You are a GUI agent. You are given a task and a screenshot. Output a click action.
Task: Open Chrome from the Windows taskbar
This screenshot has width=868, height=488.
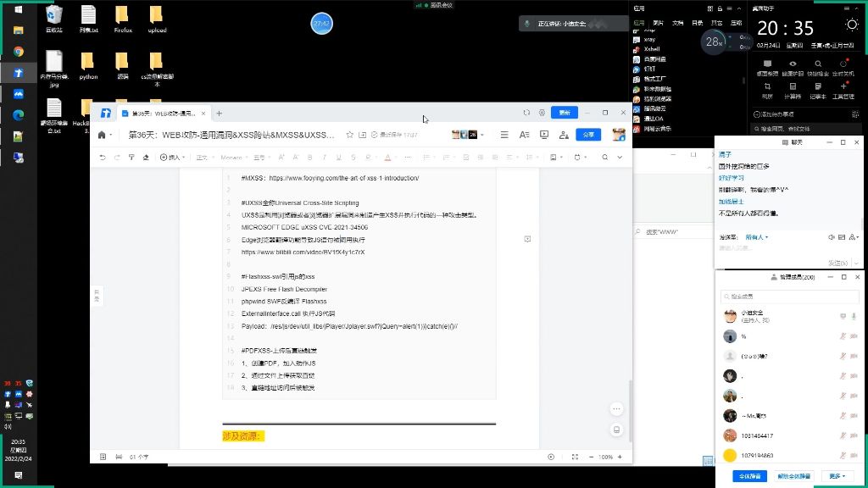click(19, 52)
